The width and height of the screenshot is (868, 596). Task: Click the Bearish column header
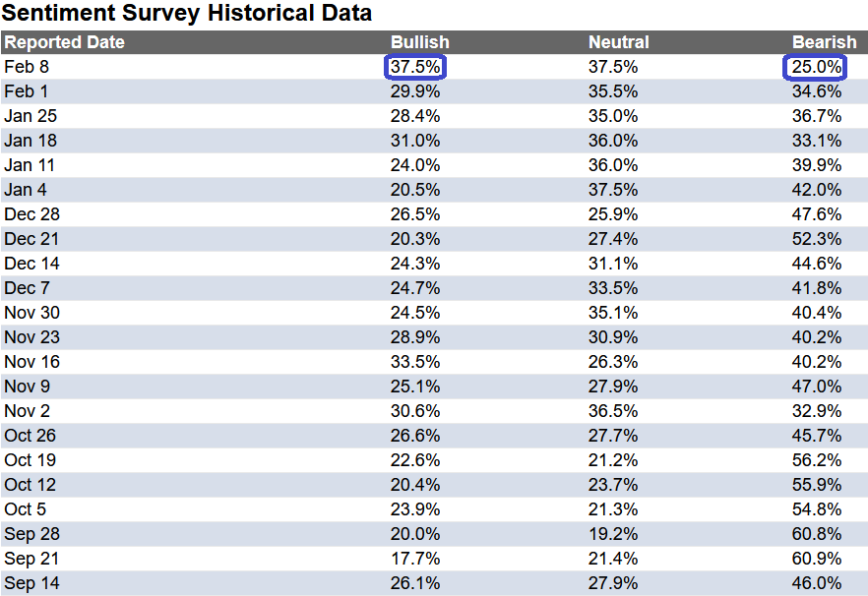tap(825, 42)
